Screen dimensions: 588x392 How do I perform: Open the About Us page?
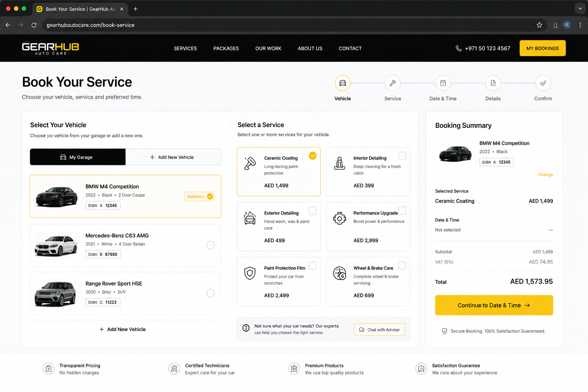click(x=310, y=49)
